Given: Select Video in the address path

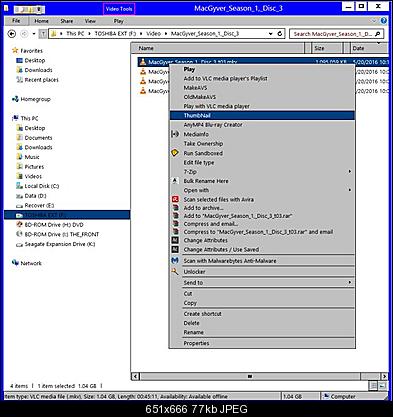Looking at the screenshot, I should [x=153, y=34].
